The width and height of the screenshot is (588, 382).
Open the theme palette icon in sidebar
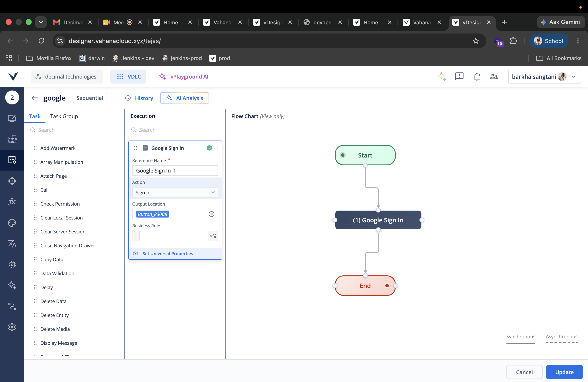12,223
